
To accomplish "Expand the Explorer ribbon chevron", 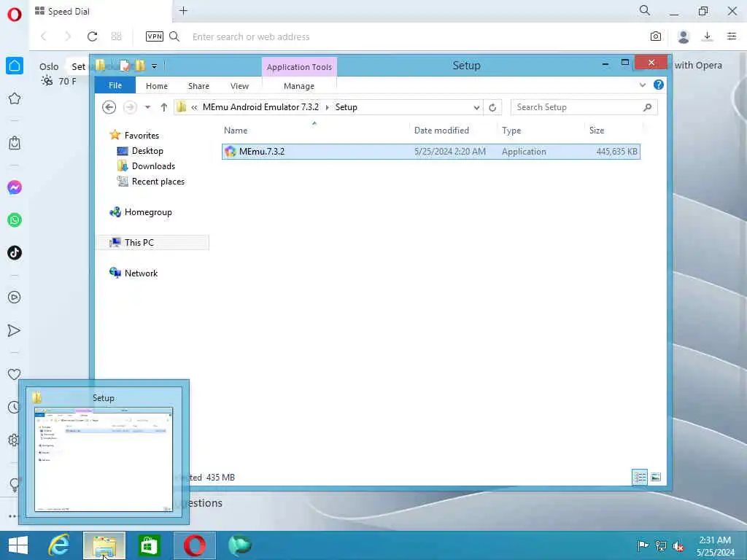I will [643, 85].
